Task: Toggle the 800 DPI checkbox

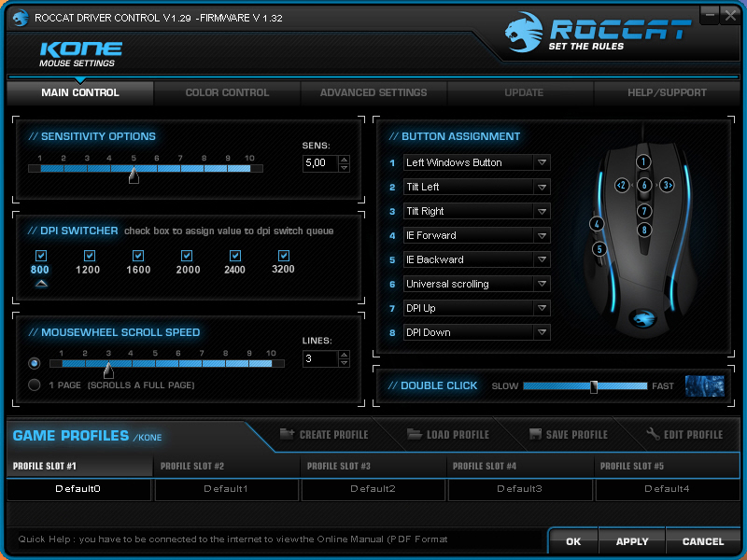Action: 41,256
